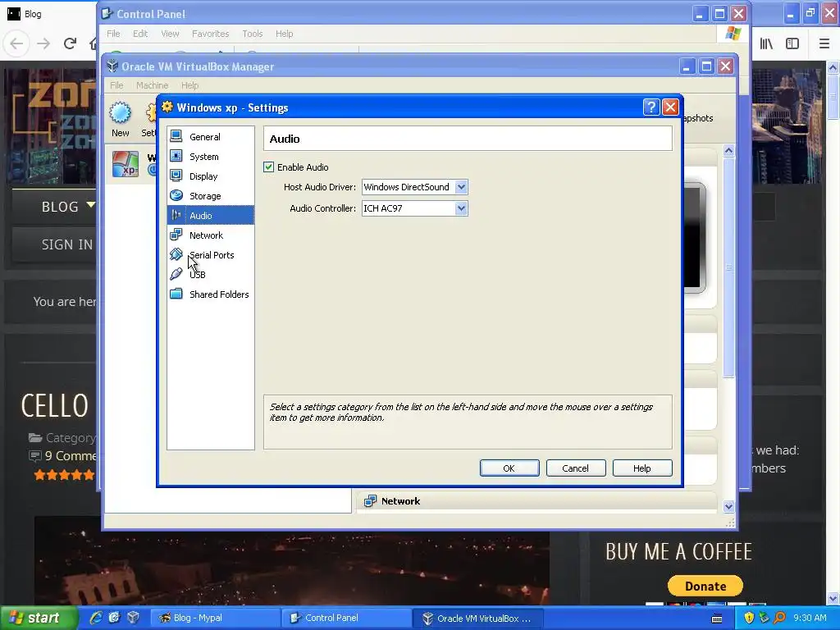Switch to Control Panel taskbar item
Screen dimensions: 840x630
(347, 618)
